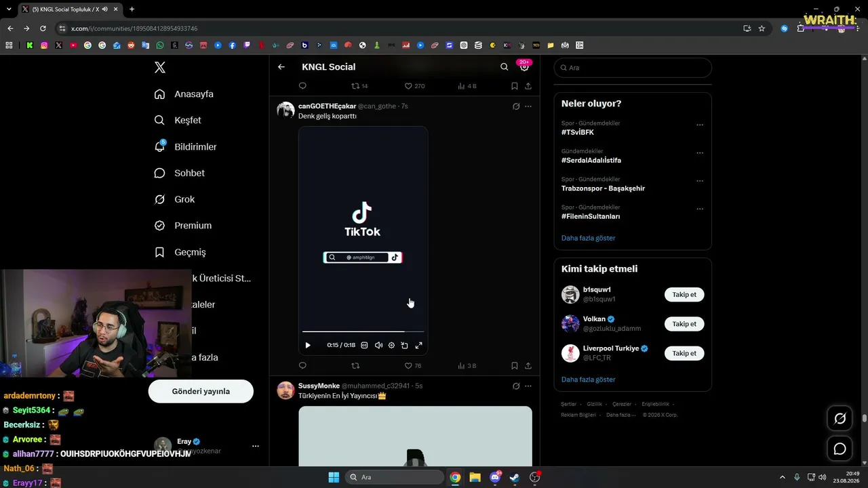Open canGOETHEçakar profile avatar

[285, 110]
